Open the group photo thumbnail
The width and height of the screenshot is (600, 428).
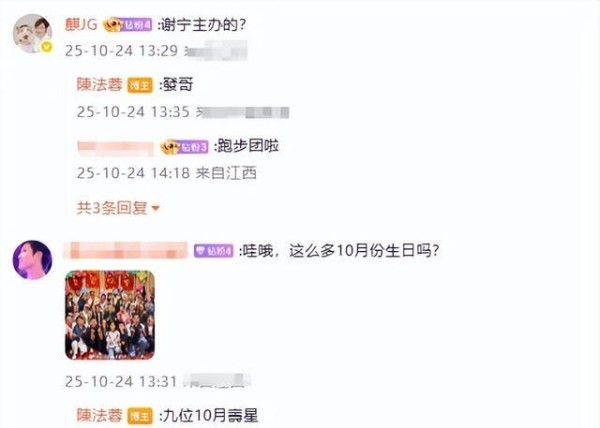(110, 315)
